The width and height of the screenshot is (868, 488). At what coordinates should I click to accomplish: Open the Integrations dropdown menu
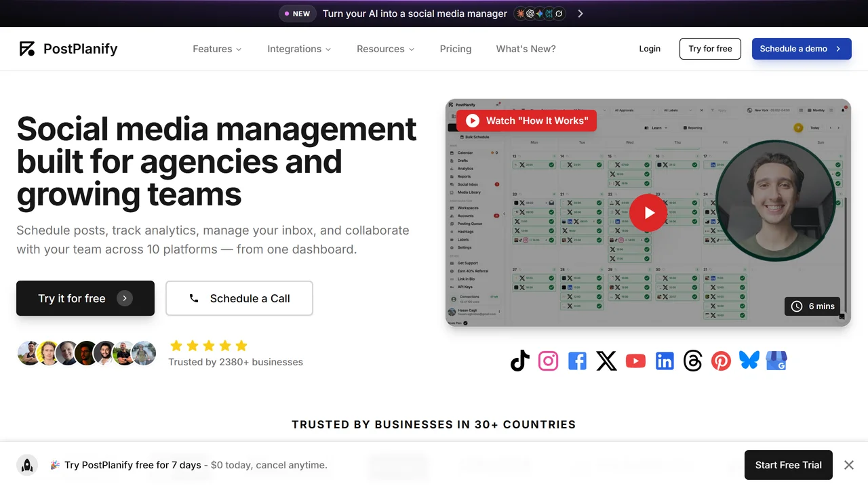pyautogui.click(x=299, y=49)
